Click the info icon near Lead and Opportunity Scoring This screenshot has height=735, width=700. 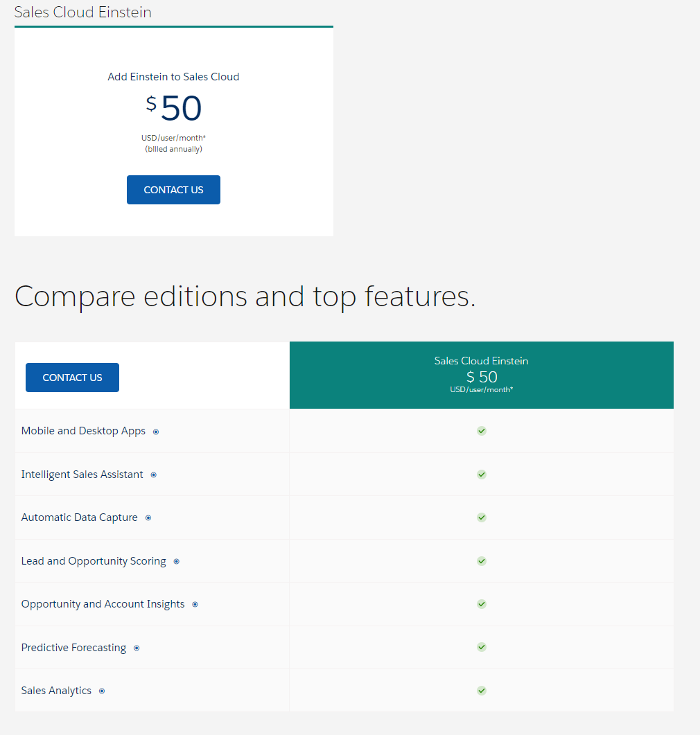(177, 561)
